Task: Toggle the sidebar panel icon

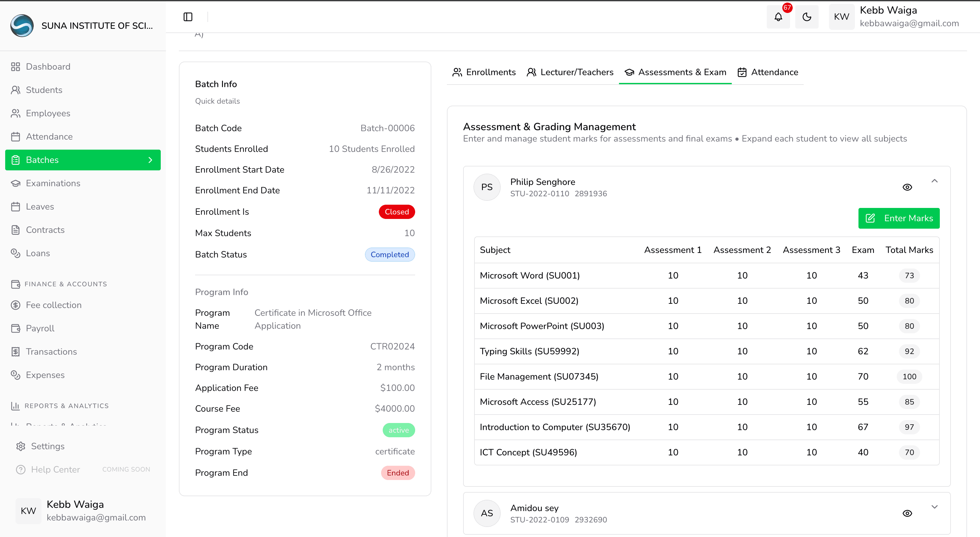Action: pyautogui.click(x=188, y=17)
